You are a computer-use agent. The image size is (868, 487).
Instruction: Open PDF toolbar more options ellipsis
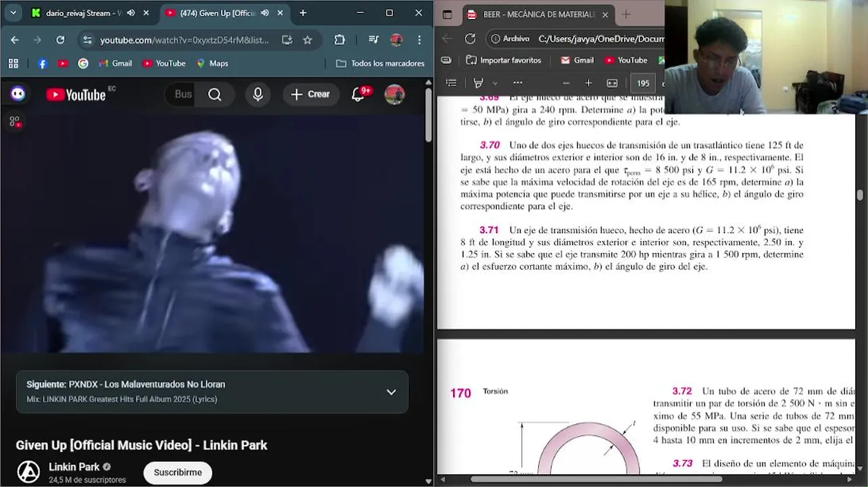pos(518,83)
